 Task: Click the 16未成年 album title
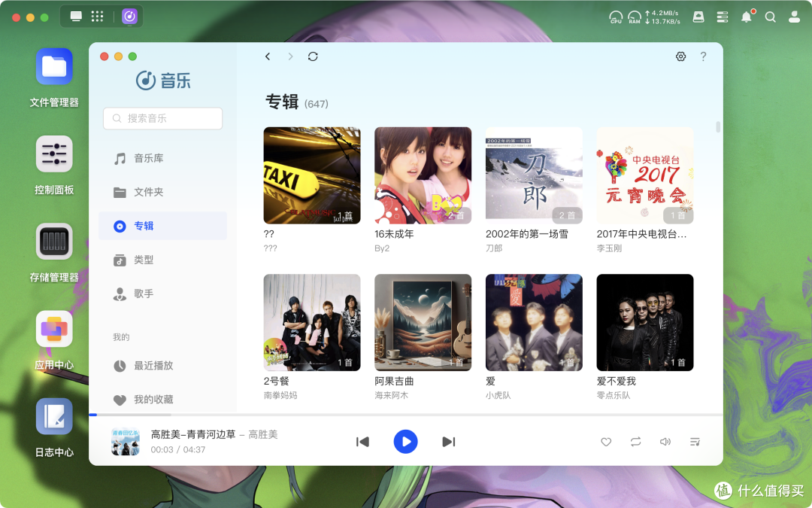point(394,234)
